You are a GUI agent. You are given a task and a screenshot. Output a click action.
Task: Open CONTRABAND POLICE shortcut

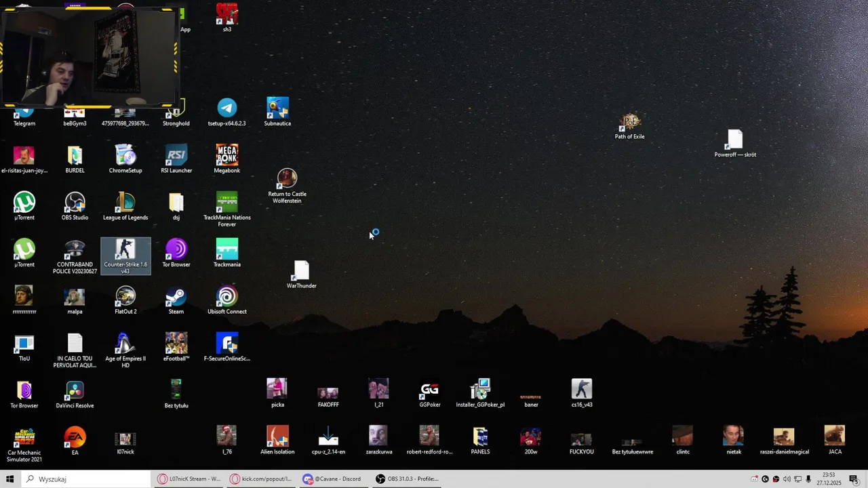coord(75,256)
